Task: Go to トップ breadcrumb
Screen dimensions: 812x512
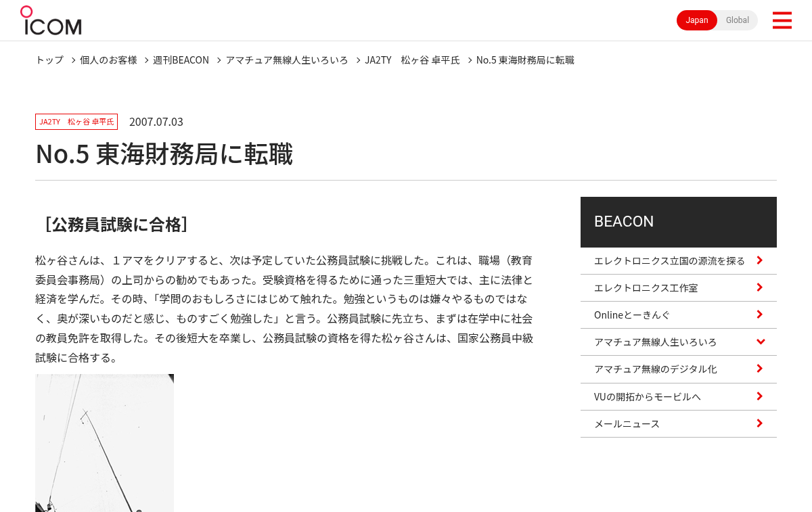Action: pos(49,60)
